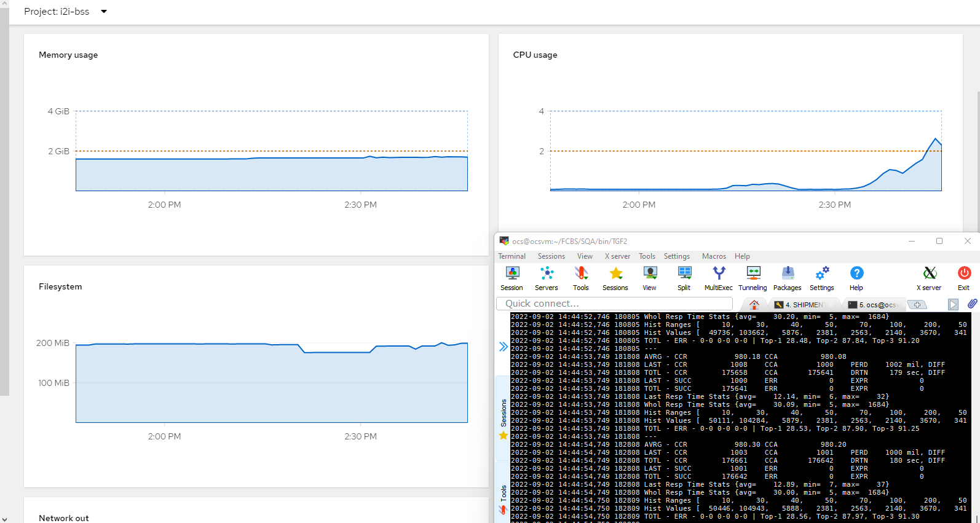Expand the Project i2i-bss dropdown

[104, 12]
